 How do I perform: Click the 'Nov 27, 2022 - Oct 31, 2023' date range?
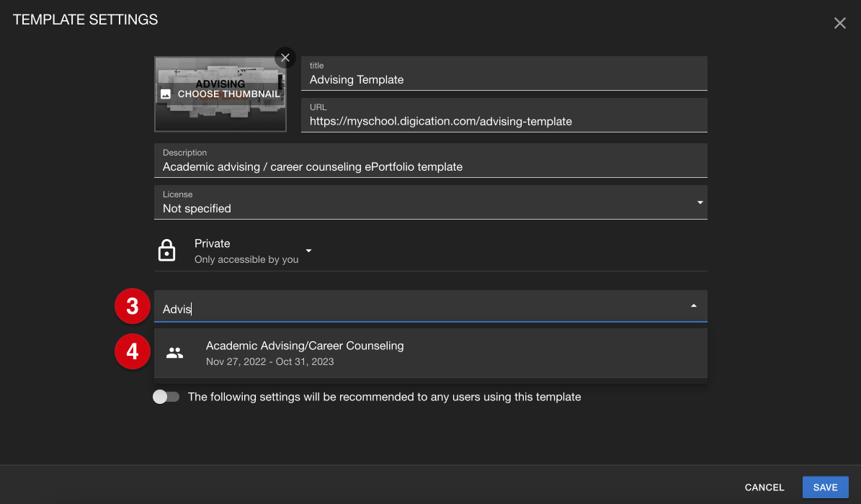(x=269, y=362)
